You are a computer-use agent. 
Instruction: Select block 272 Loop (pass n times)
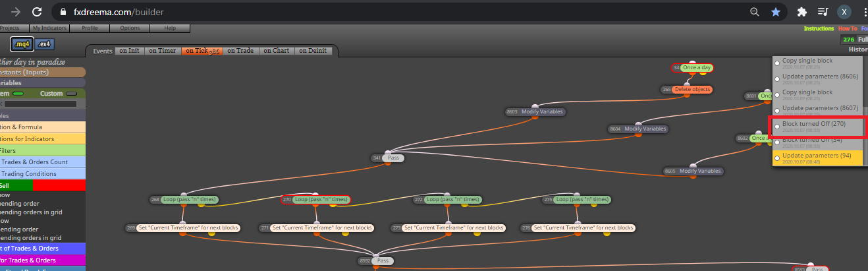(x=448, y=200)
